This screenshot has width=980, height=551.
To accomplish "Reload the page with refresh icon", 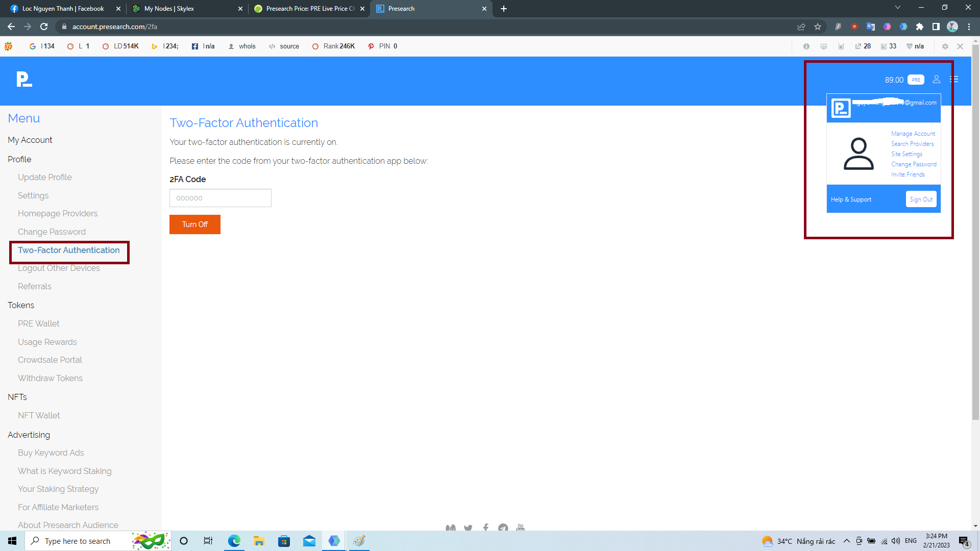I will [44, 27].
